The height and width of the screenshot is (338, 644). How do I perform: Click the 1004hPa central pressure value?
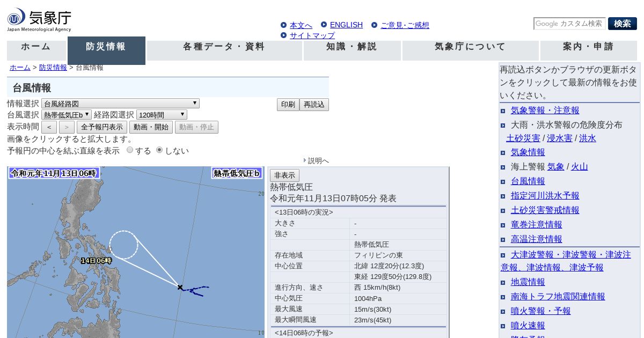point(368,298)
